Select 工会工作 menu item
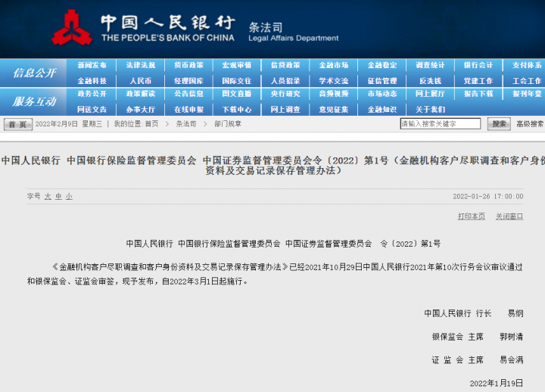The width and height of the screenshot is (545, 392). click(527, 81)
